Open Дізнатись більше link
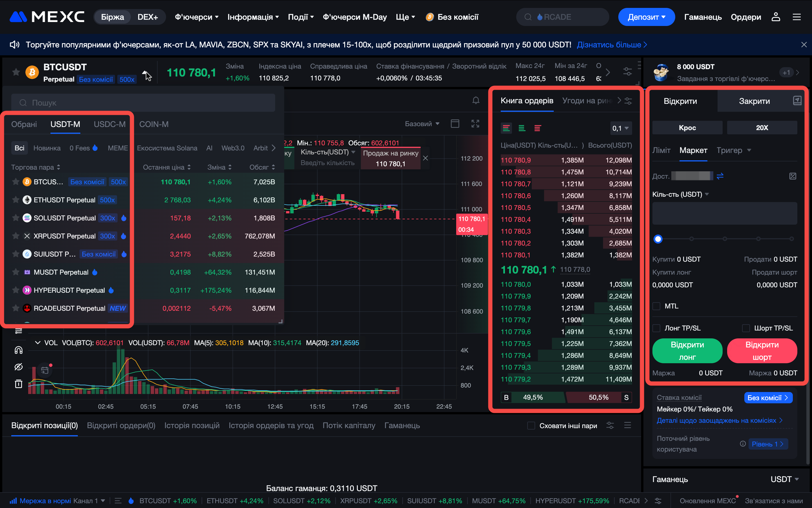Screen dimensions: 812x508 [x=612, y=45]
